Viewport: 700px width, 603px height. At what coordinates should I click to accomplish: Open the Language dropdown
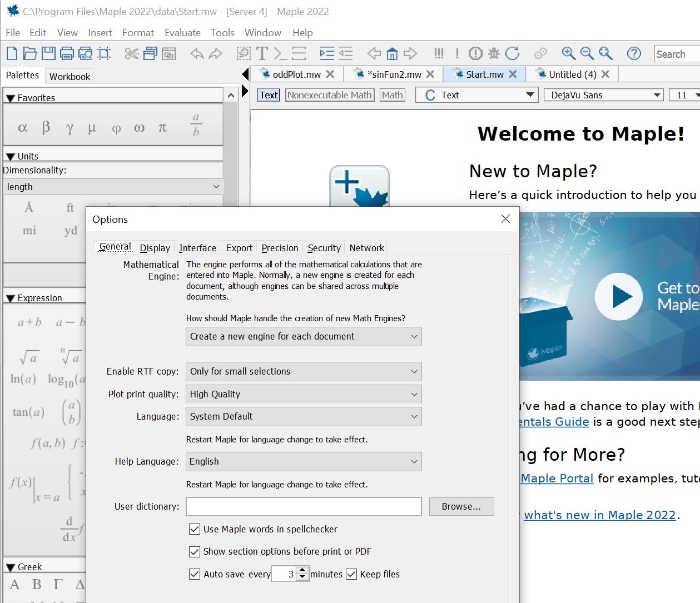pos(304,416)
